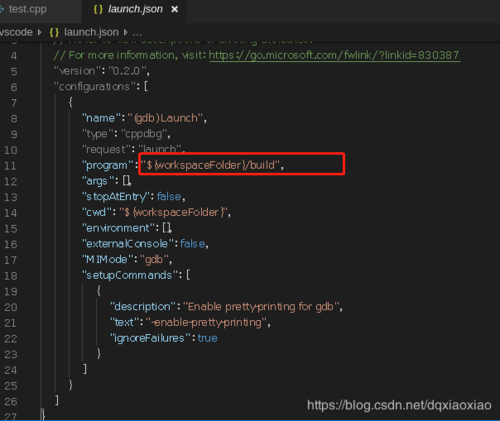Click the "cppdbg" type value
The width and height of the screenshot is (500, 421).
click(145, 134)
